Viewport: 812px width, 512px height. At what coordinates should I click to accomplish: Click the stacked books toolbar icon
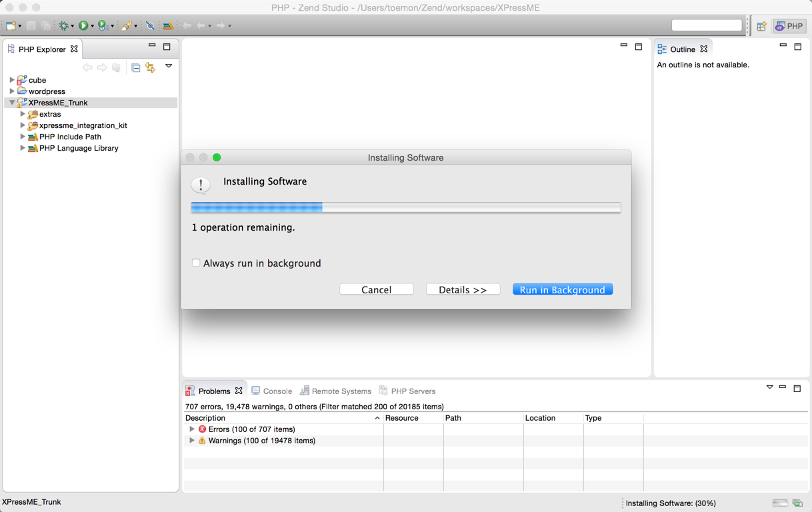coord(168,26)
